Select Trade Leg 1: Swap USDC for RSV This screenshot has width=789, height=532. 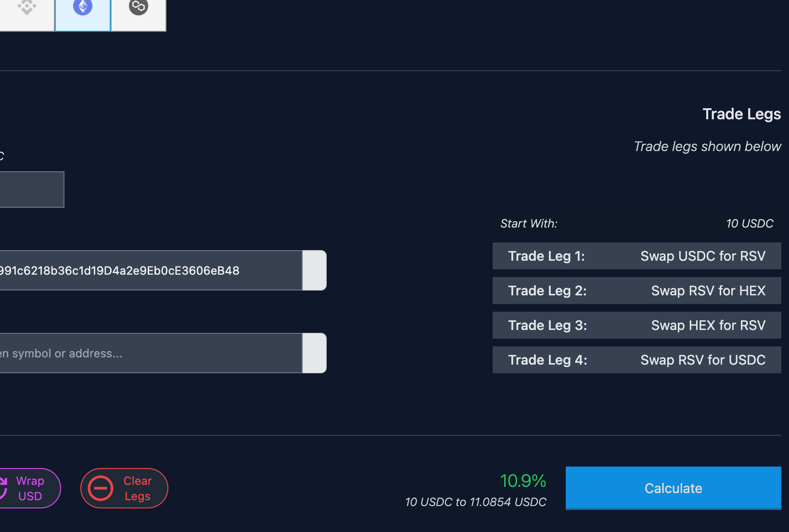pyautogui.click(x=636, y=256)
